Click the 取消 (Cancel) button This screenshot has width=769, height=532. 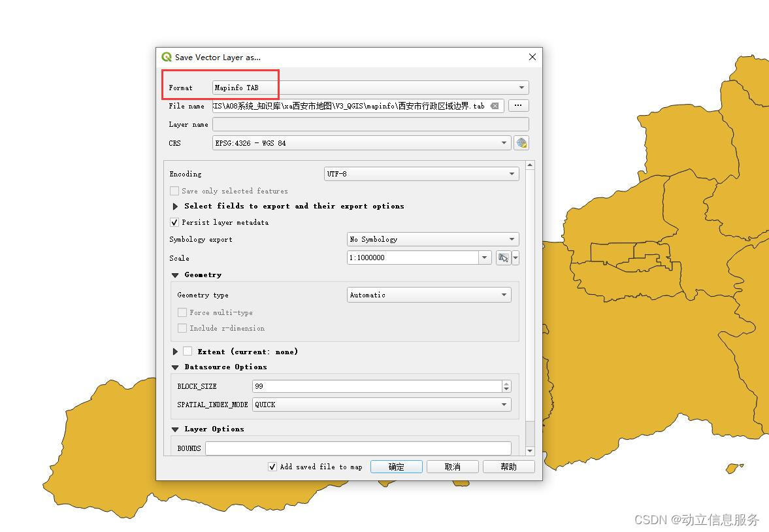click(x=452, y=467)
